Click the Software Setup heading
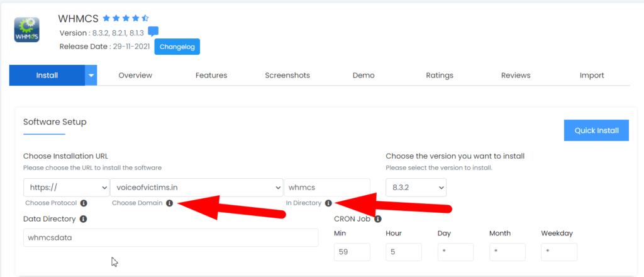 pos(55,122)
